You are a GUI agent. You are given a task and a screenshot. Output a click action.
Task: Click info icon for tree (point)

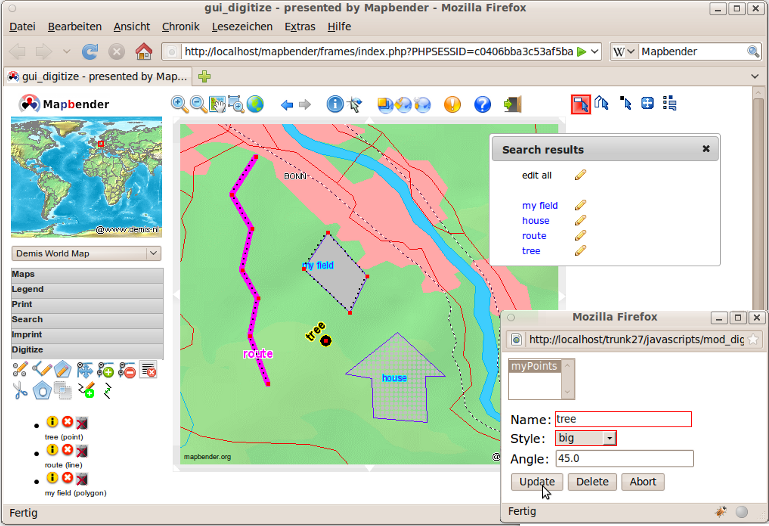[x=52, y=422]
